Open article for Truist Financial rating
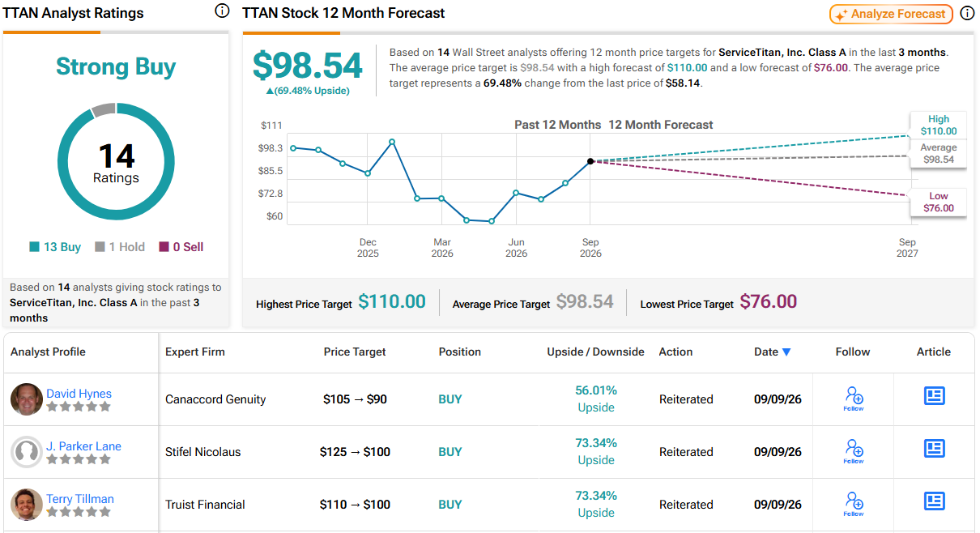This screenshot has width=980, height=533. pyautogui.click(x=935, y=501)
